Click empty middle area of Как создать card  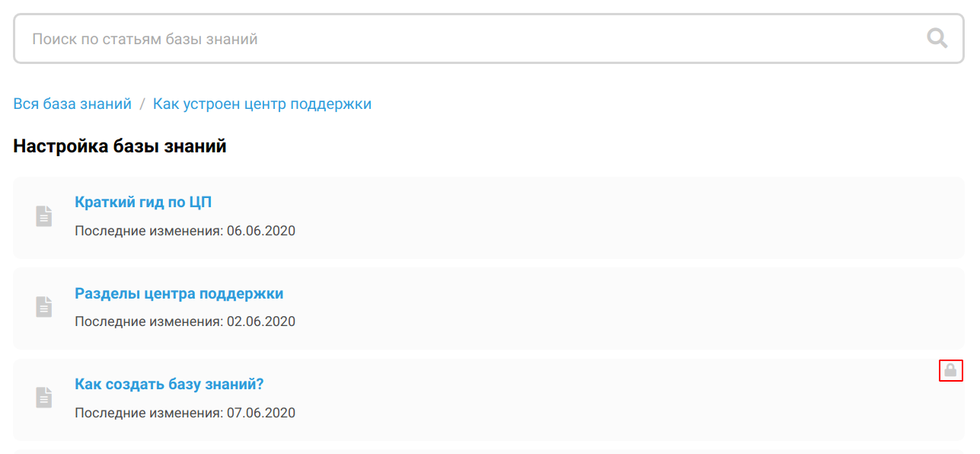tap(571, 399)
